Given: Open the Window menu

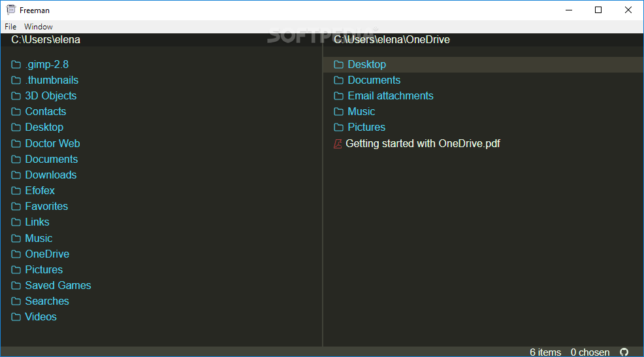Looking at the screenshot, I should (x=38, y=27).
